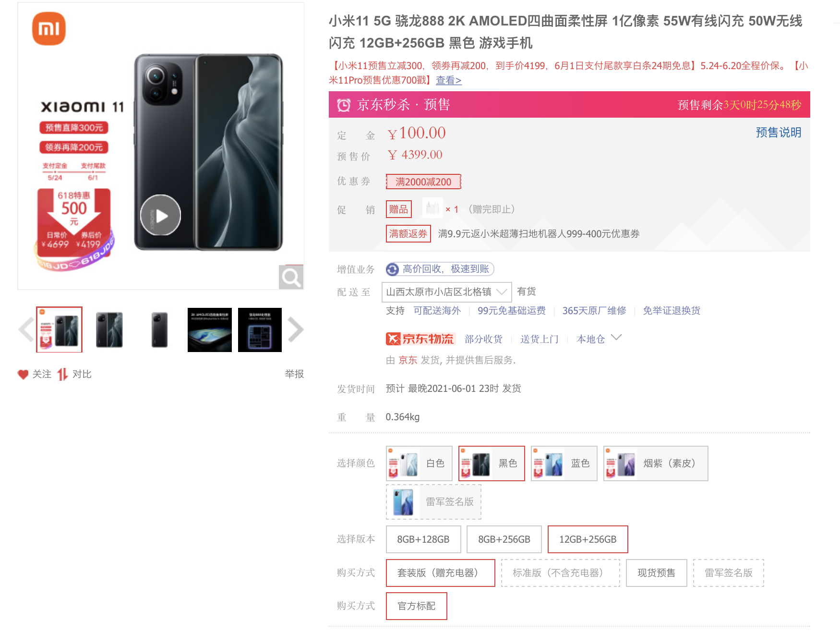The image size is (840, 633).
Task: Select the 蓝色 color swatch
Action: tap(564, 463)
